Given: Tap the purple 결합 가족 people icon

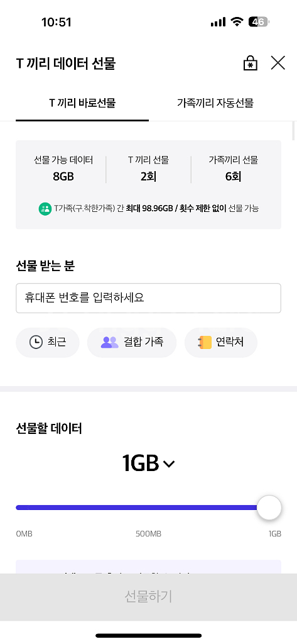Looking at the screenshot, I should coord(109,342).
